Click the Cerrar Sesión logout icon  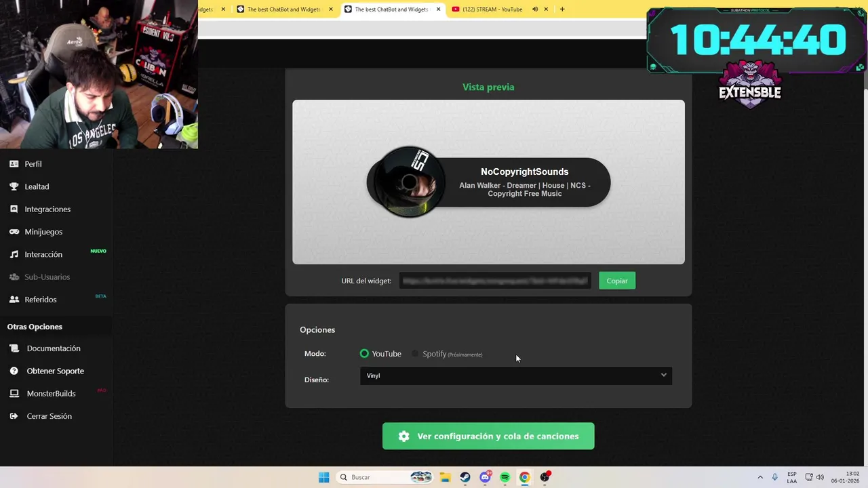tap(14, 416)
